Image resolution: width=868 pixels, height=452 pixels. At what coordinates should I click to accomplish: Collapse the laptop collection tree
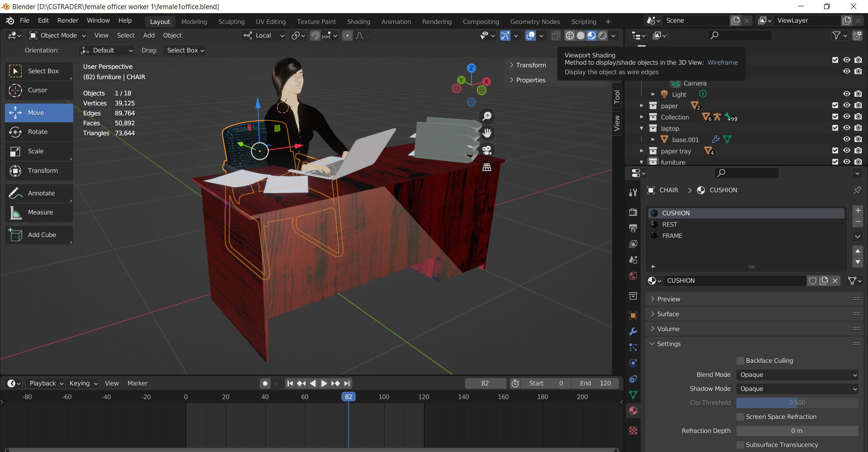[x=642, y=128]
